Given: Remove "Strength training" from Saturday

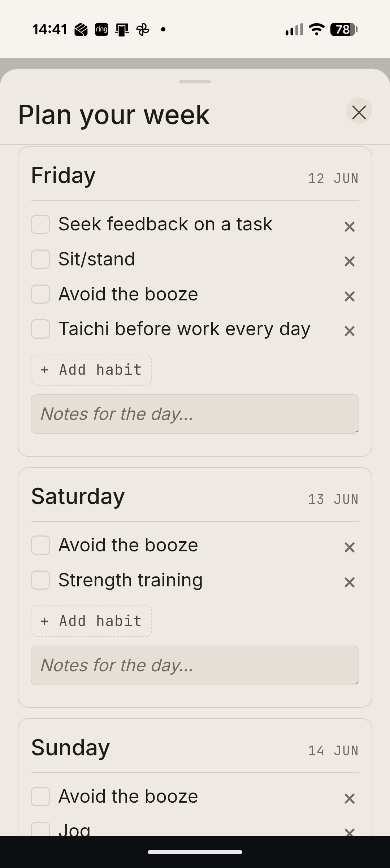Looking at the screenshot, I should tap(350, 582).
